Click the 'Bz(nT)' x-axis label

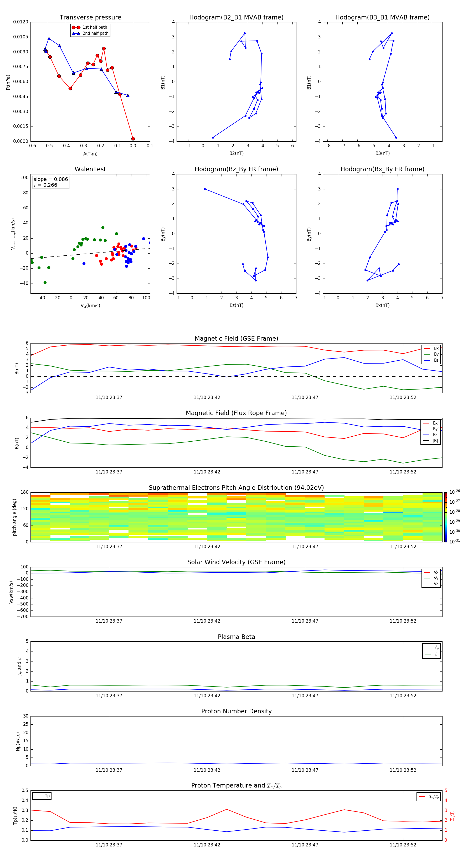tap(236, 305)
